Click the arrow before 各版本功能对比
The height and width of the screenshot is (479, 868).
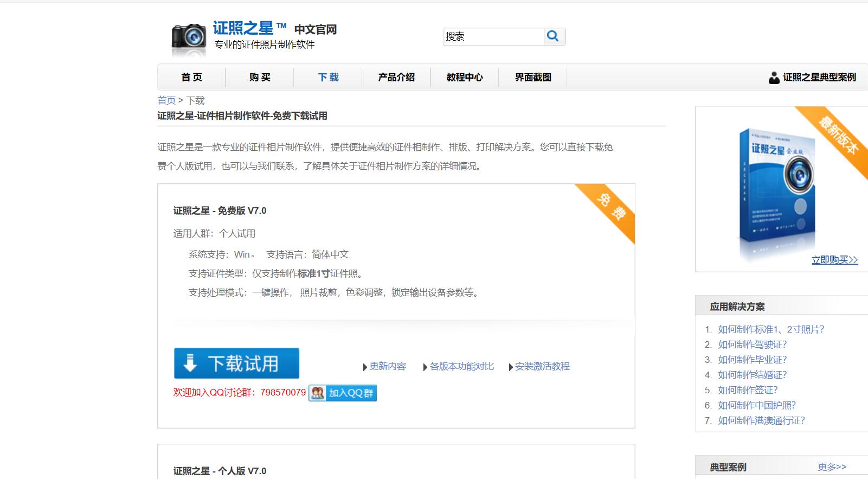click(425, 367)
